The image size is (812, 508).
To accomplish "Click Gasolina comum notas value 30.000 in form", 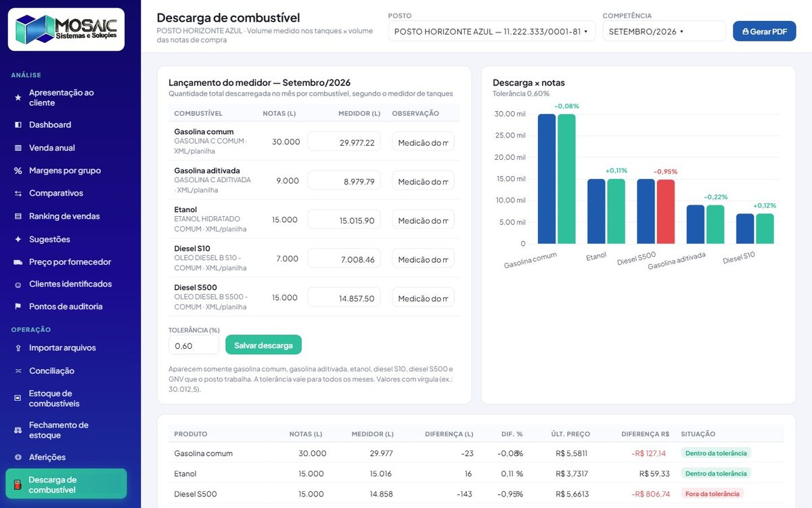I will [x=286, y=142].
